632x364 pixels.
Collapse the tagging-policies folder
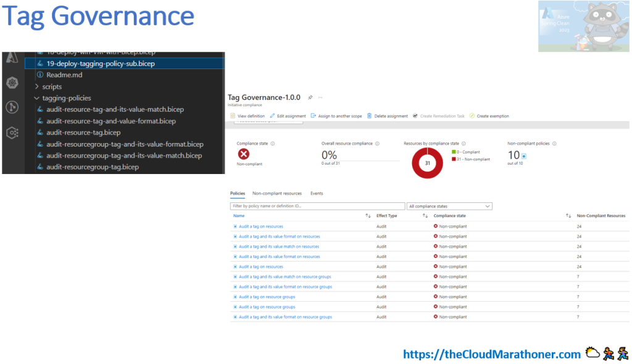point(37,98)
